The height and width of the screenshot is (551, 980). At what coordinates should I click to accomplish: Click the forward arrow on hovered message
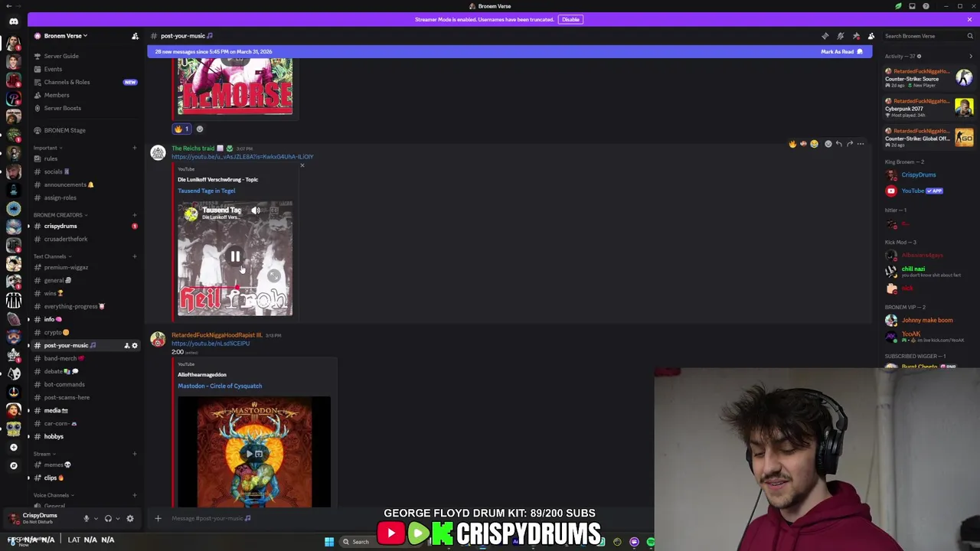(849, 144)
